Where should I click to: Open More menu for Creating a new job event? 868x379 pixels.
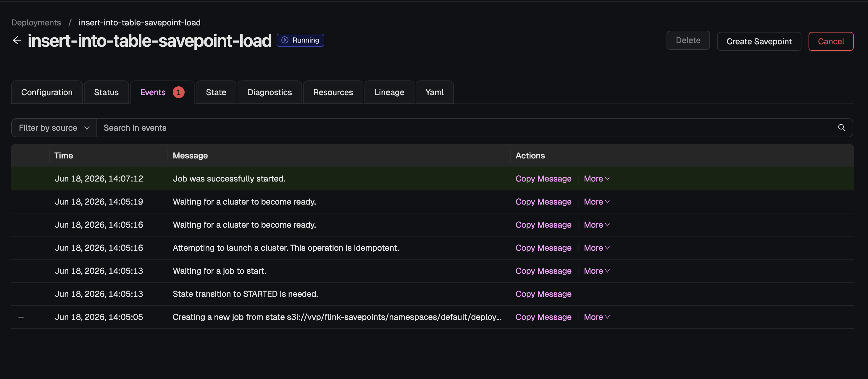pos(597,317)
